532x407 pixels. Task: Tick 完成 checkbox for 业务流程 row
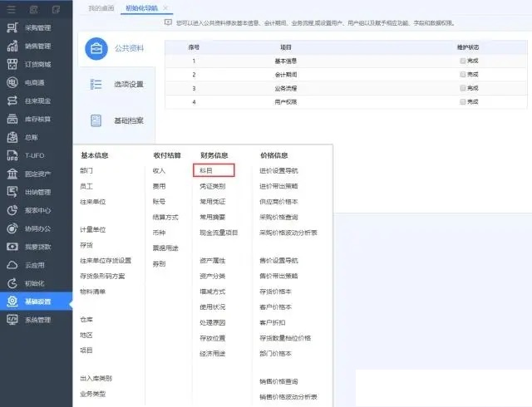point(462,88)
